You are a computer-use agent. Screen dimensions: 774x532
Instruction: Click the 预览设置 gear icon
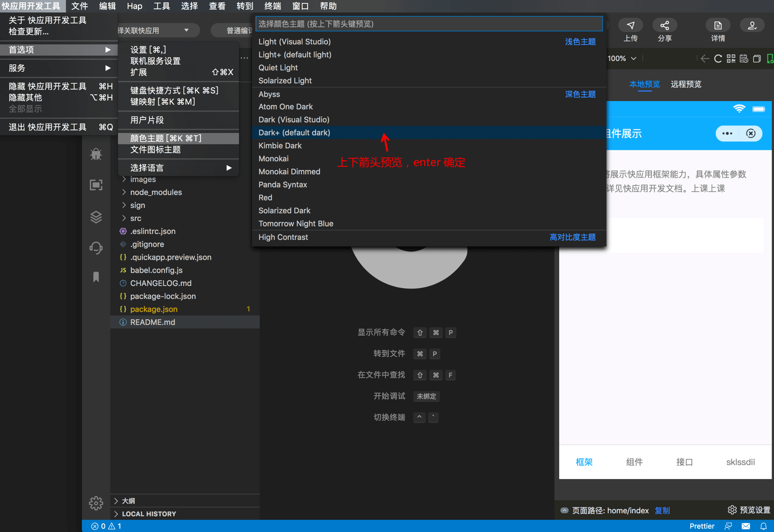(x=732, y=510)
